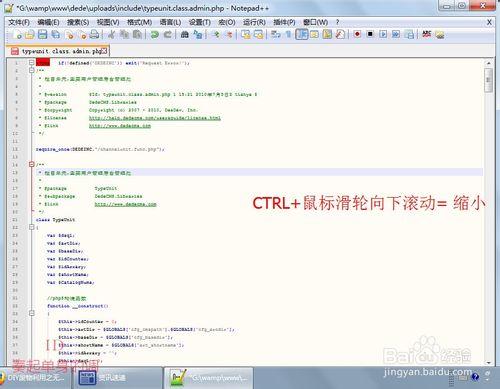Click the license URL link on line 8
500x389 pixels.
point(155,118)
